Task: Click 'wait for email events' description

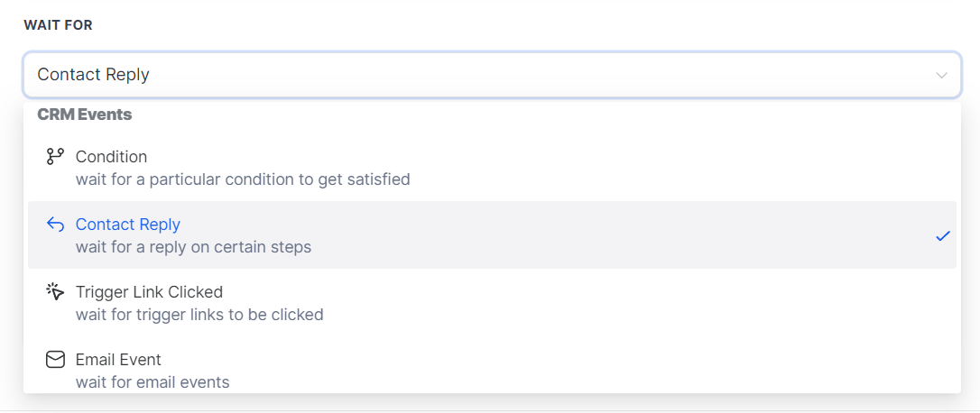Action: (153, 382)
